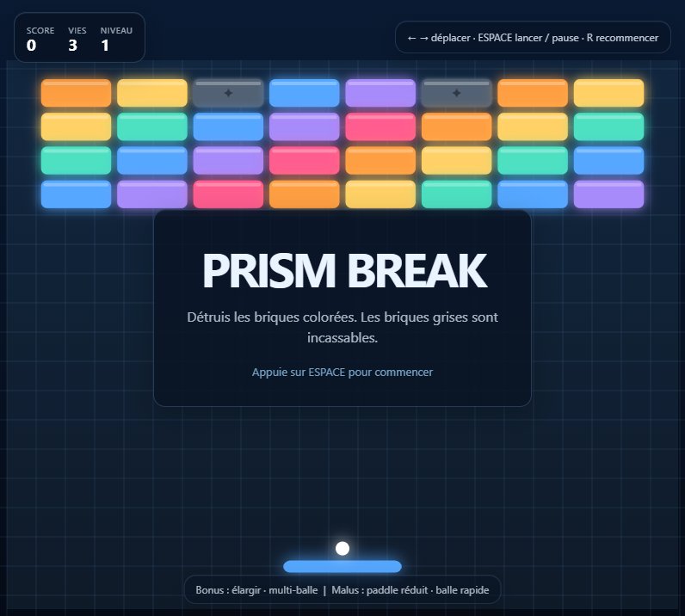Click the 'Bonus : élargir · multi-balle' hint bar

[342, 590]
